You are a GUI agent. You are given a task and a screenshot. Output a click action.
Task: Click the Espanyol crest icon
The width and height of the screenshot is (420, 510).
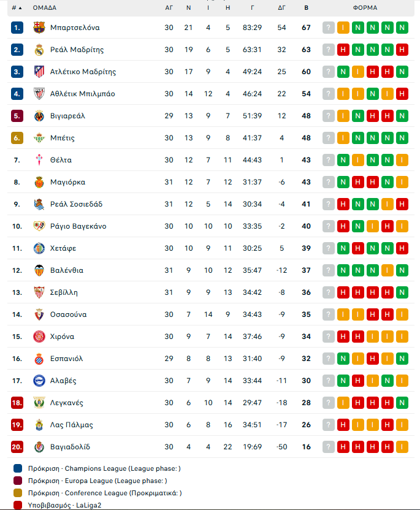[x=39, y=359]
